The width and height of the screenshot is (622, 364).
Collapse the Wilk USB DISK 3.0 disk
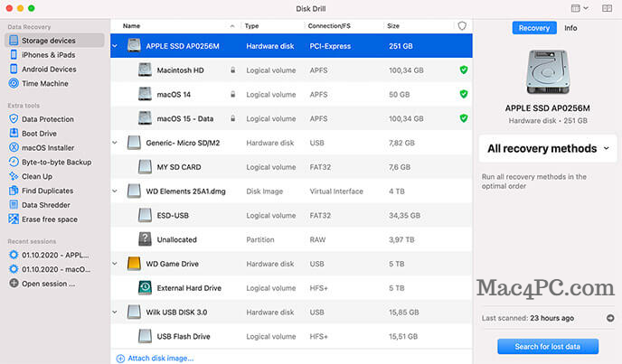point(115,312)
